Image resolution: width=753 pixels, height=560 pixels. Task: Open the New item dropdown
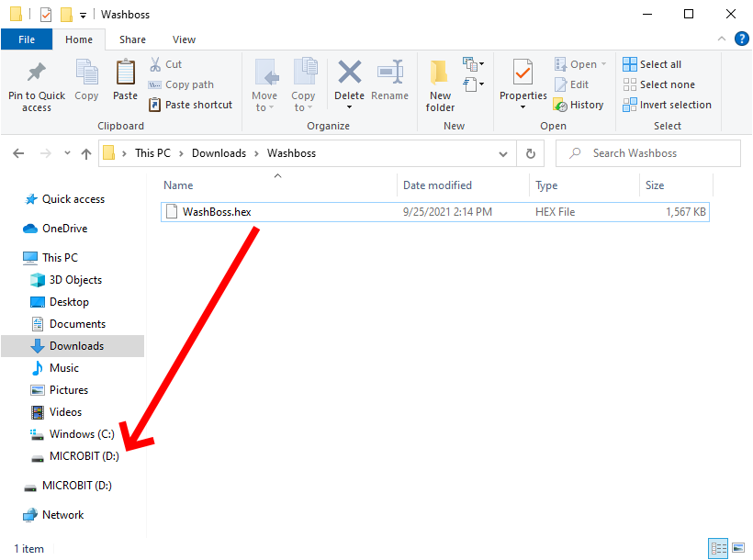coord(473,64)
